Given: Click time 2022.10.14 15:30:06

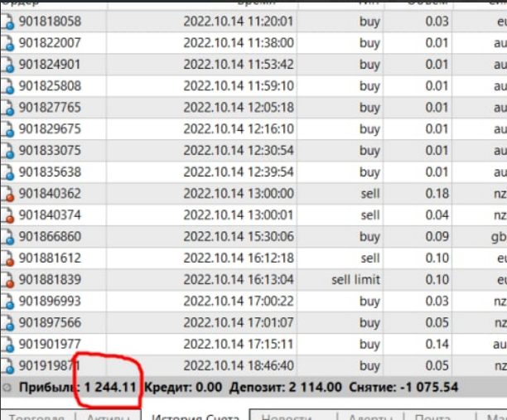Looking at the screenshot, I should [x=239, y=236].
